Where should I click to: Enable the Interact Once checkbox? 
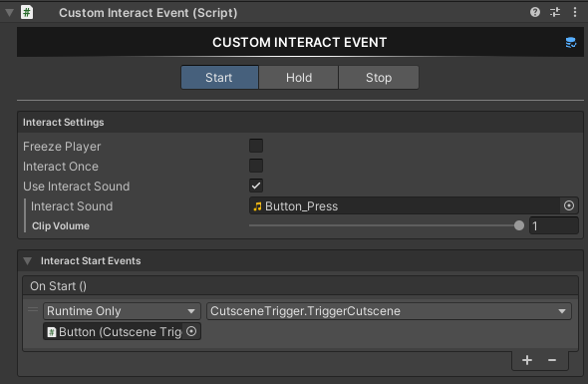tap(256, 166)
